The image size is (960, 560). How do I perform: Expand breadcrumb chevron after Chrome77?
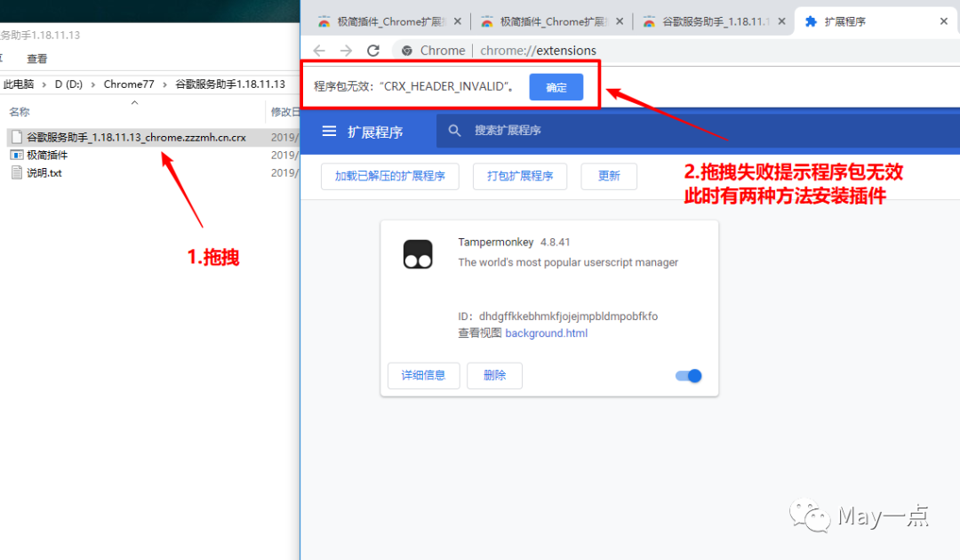coord(164,84)
